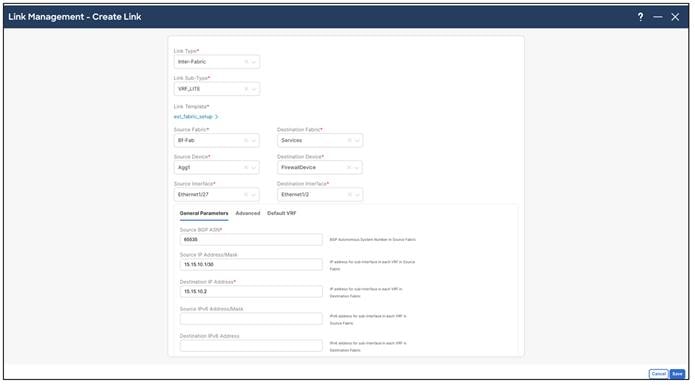Screen dimensions: 695x385
Task: Open the help question mark icon
Action: click(640, 17)
